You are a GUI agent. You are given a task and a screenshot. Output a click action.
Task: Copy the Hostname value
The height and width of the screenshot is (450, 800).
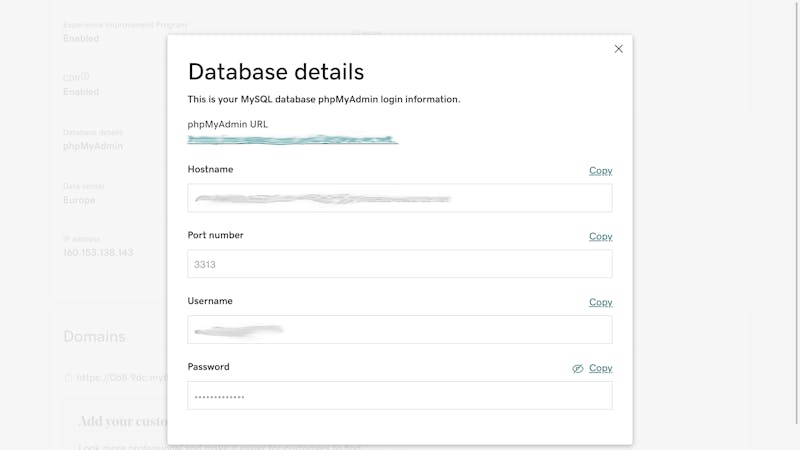pos(601,170)
